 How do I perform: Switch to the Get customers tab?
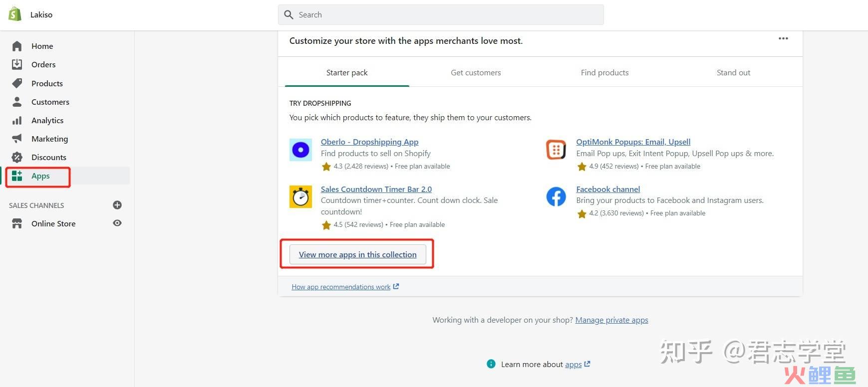click(x=476, y=73)
